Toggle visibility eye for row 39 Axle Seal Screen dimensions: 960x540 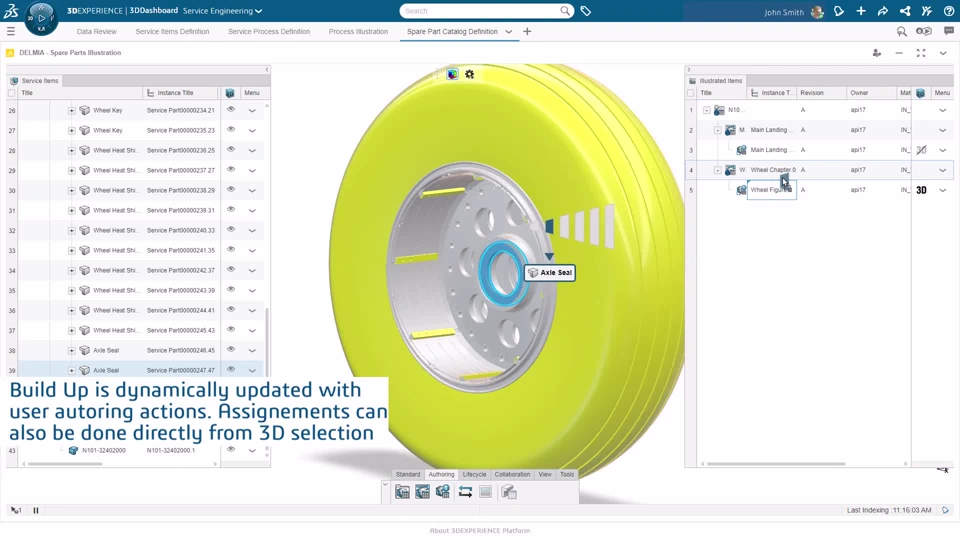pyautogui.click(x=231, y=369)
